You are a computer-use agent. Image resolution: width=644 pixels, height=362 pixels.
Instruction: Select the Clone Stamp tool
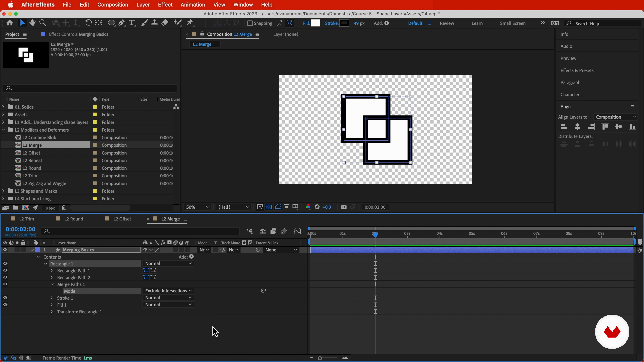(154, 23)
